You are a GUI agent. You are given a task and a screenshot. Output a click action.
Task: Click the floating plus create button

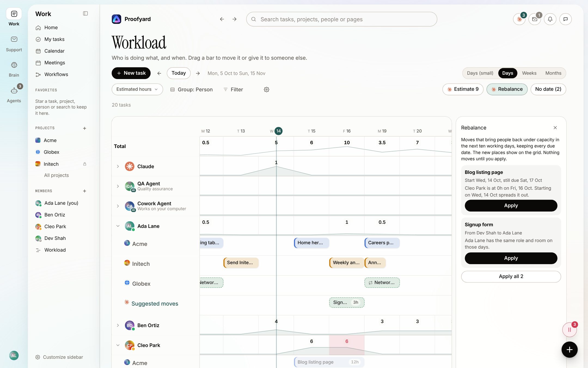click(x=569, y=350)
